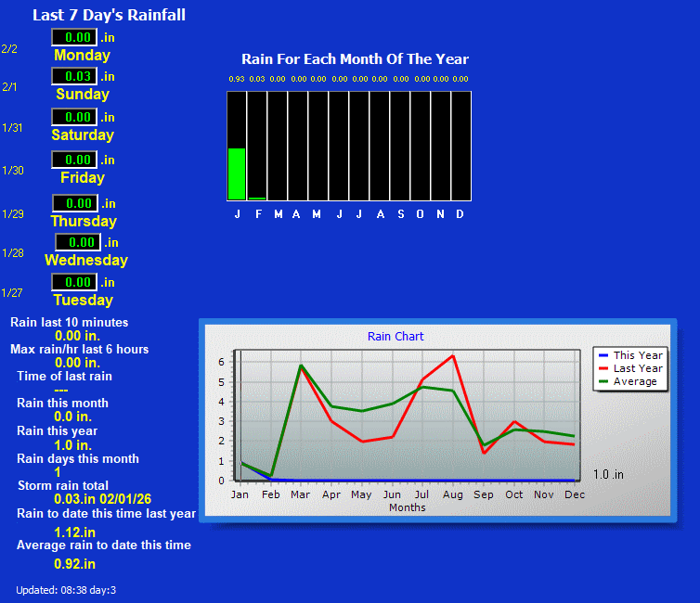700x603 pixels.
Task: Click the Rain to date last year value
Action: (74, 532)
